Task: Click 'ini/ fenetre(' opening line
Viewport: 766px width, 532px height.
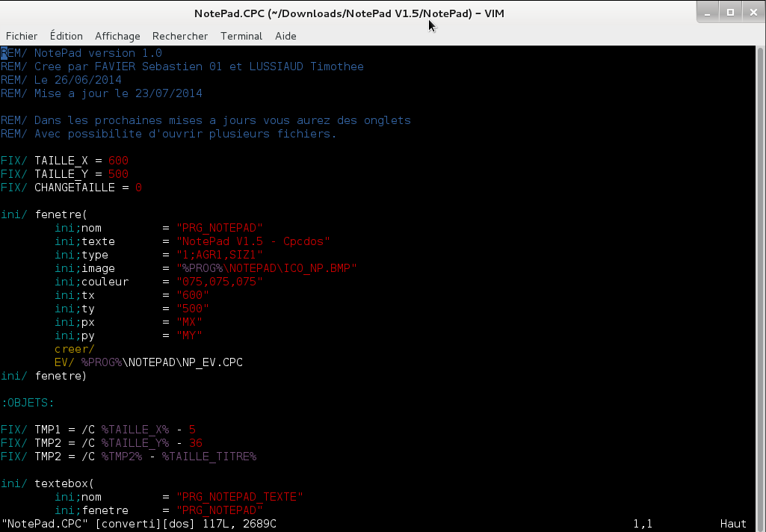Action: [44, 214]
